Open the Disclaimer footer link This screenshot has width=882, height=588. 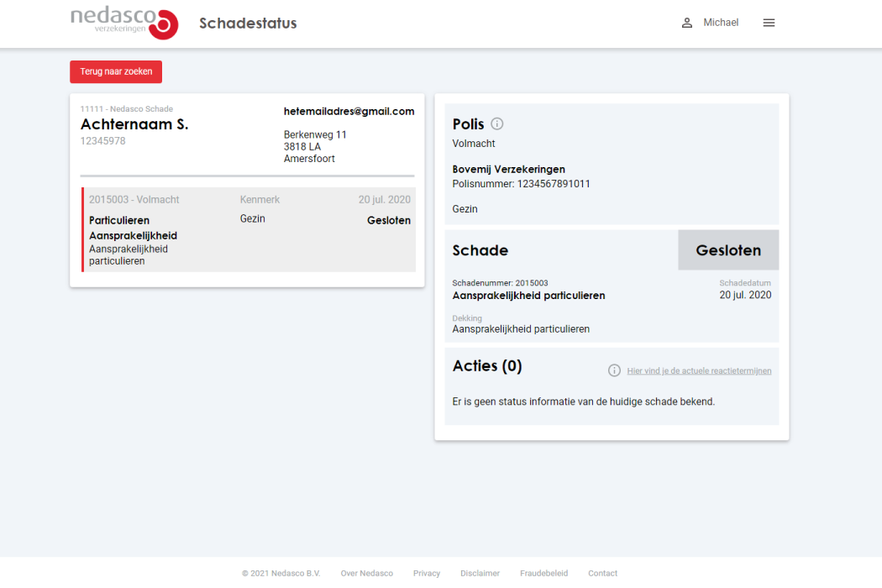(x=480, y=574)
